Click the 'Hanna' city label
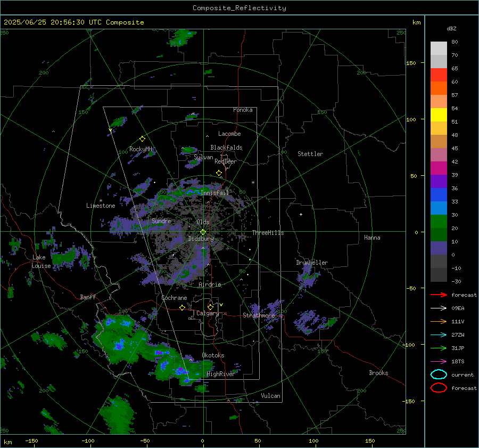 tap(372, 238)
